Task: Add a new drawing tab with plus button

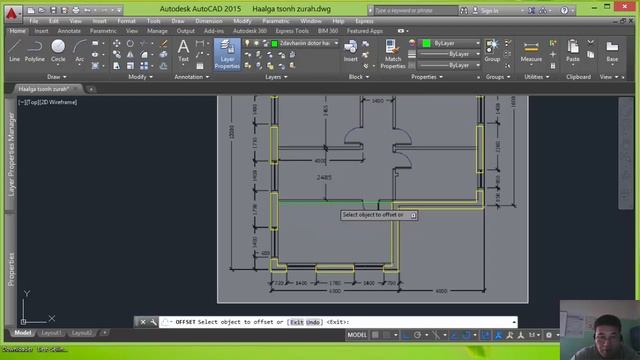Action: [x=91, y=89]
